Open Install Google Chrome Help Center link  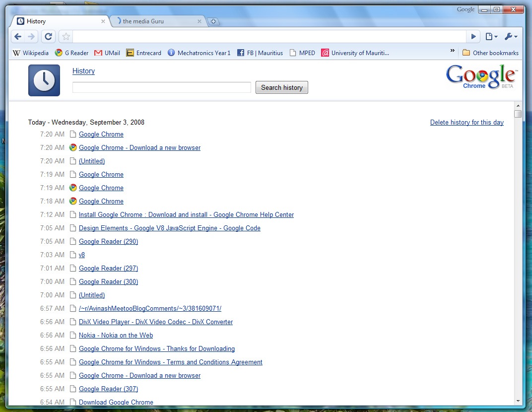tap(186, 214)
